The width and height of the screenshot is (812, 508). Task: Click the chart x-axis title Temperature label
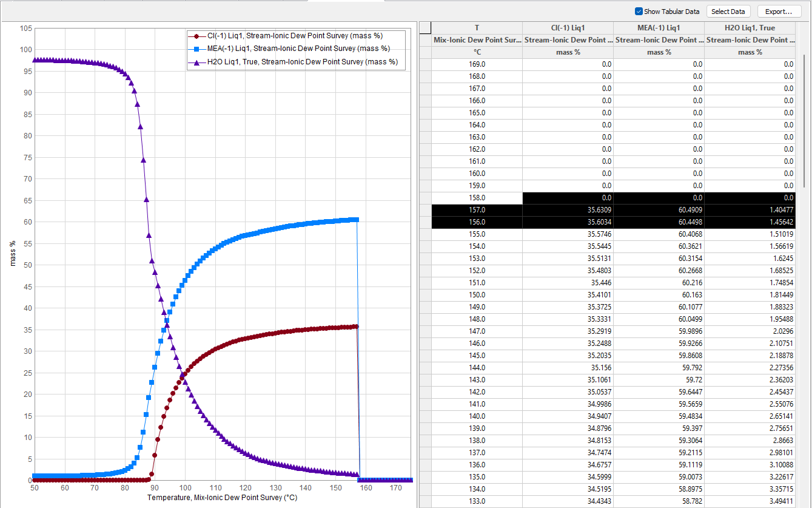(x=222, y=498)
